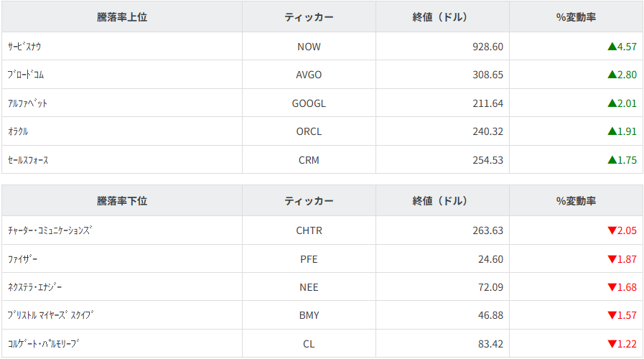Click the red down arrow beside 1.68
Screen dimensions: 644x359
click(x=612, y=287)
